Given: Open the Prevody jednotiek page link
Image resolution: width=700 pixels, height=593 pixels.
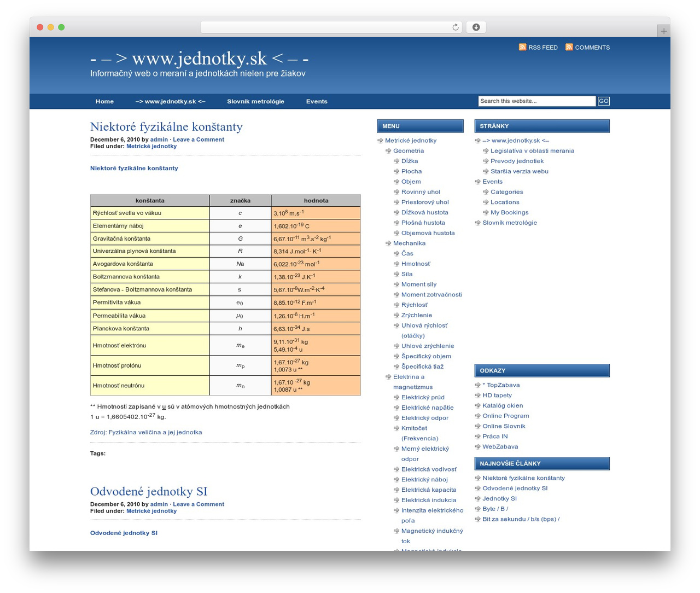Looking at the screenshot, I should coord(517,161).
